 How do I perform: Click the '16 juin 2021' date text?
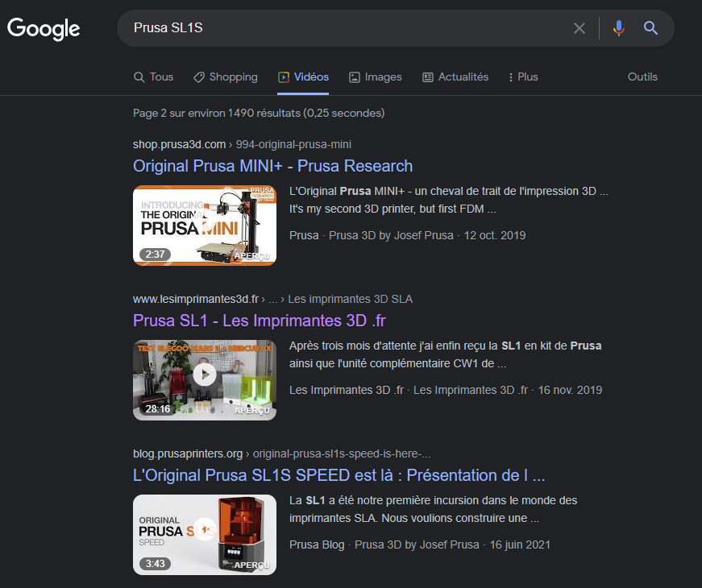(520, 545)
